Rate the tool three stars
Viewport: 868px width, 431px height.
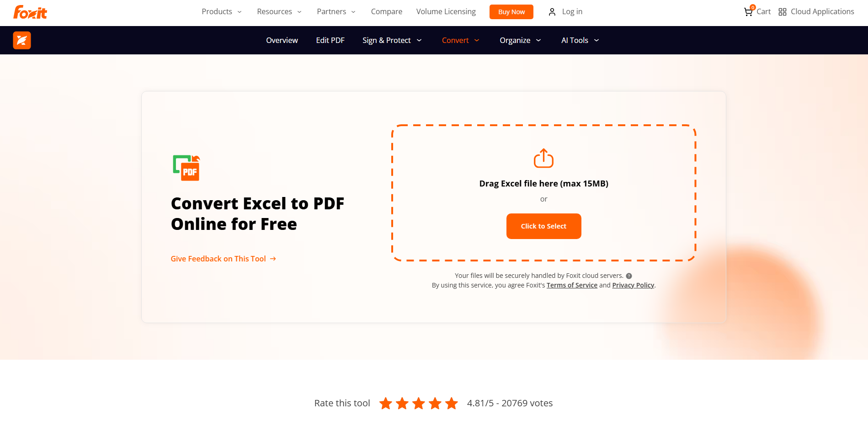coord(419,403)
